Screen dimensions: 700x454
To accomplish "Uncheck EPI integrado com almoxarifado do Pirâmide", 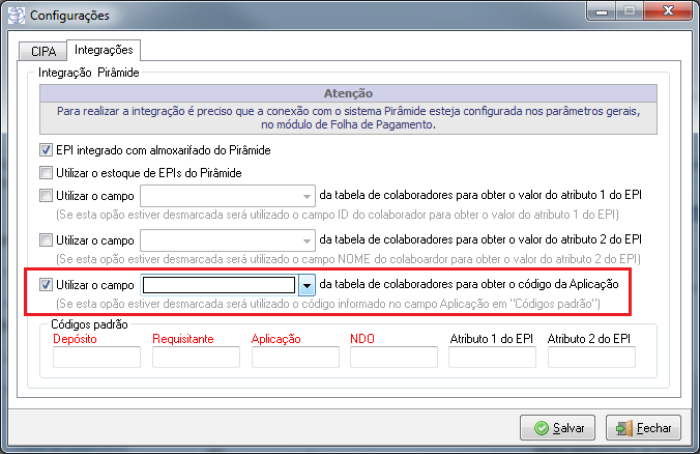I will pyautogui.click(x=46, y=151).
